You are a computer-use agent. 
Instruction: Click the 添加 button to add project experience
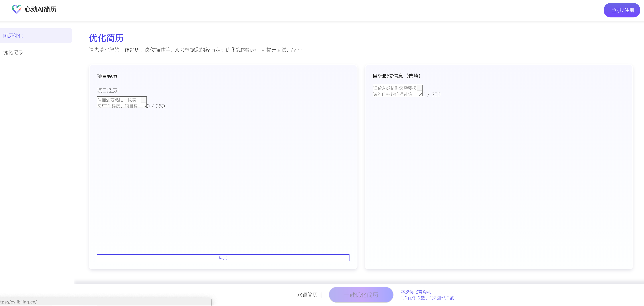coord(223,258)
